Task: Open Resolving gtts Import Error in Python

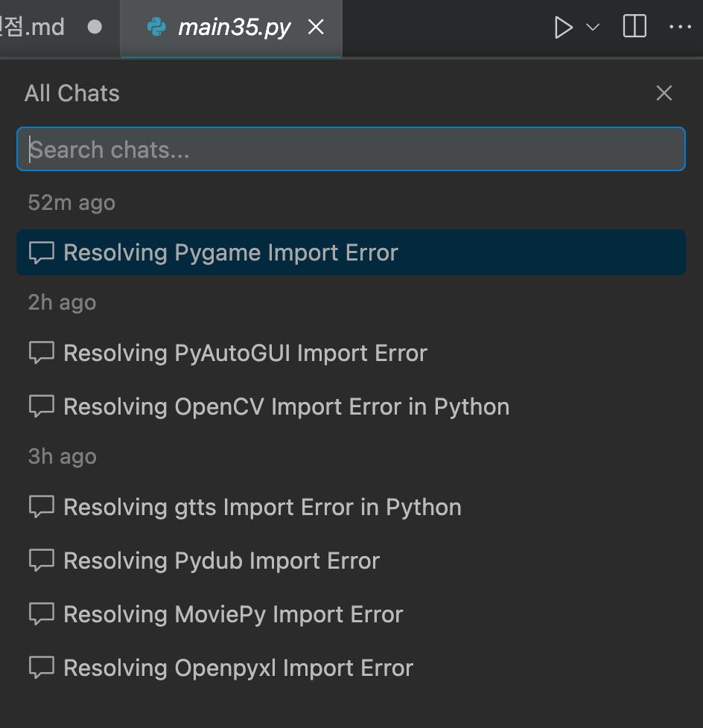Action: click(262, 507)
